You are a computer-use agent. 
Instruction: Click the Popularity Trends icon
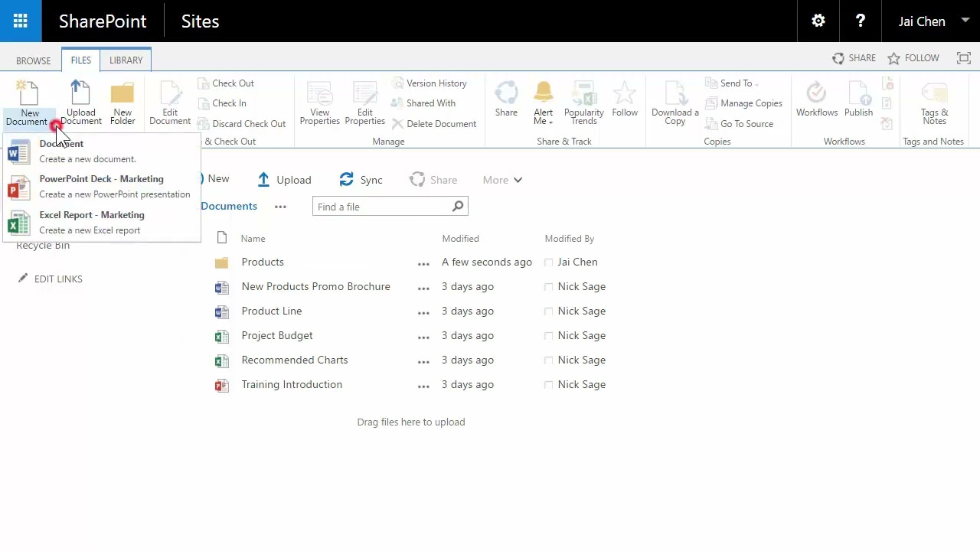[583, 93]
